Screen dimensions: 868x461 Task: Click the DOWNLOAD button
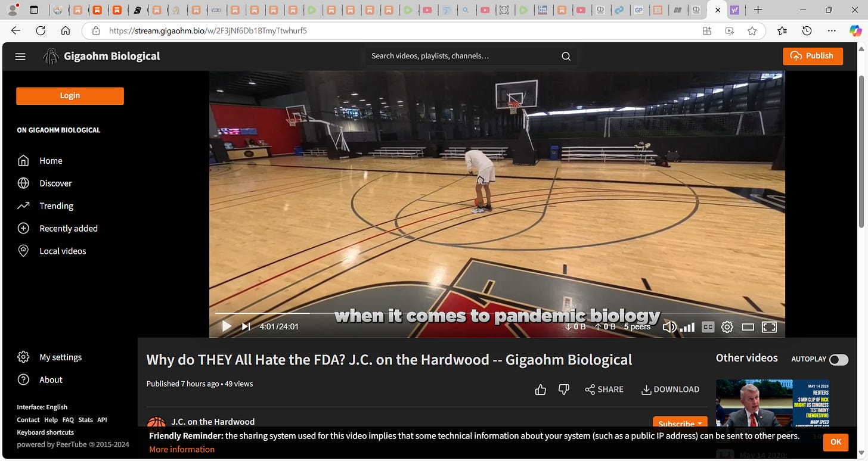670,390
